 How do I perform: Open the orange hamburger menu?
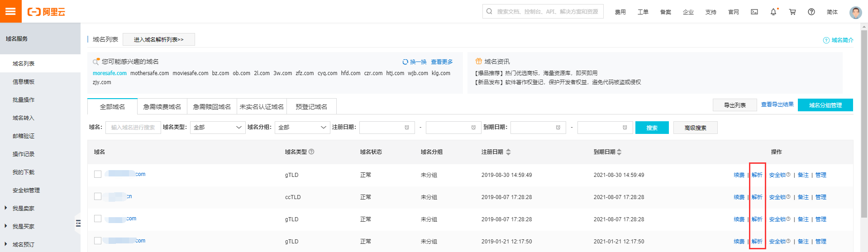[11, 11]
